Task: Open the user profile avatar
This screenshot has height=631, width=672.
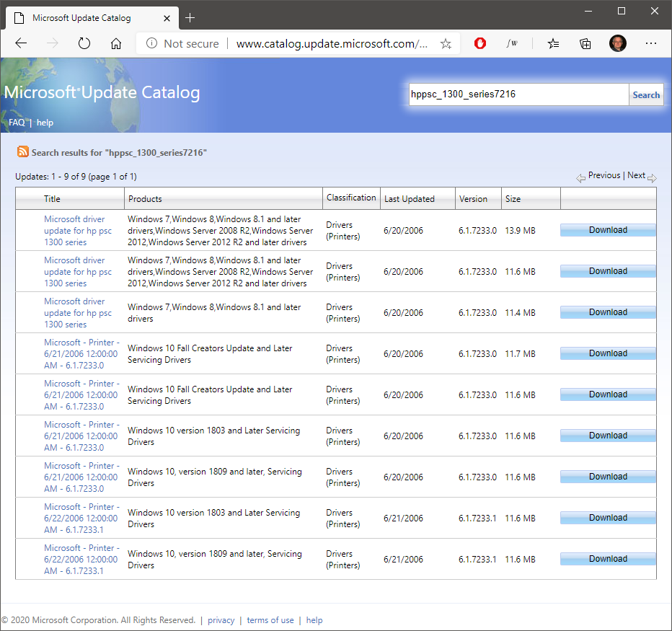Action: [x=618, y=43]
